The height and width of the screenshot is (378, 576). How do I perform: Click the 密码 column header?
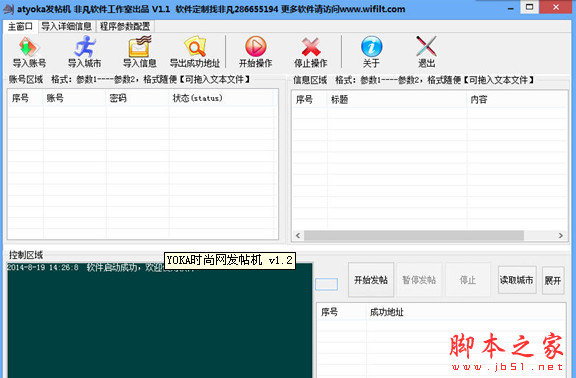click(x=138, y=98)
